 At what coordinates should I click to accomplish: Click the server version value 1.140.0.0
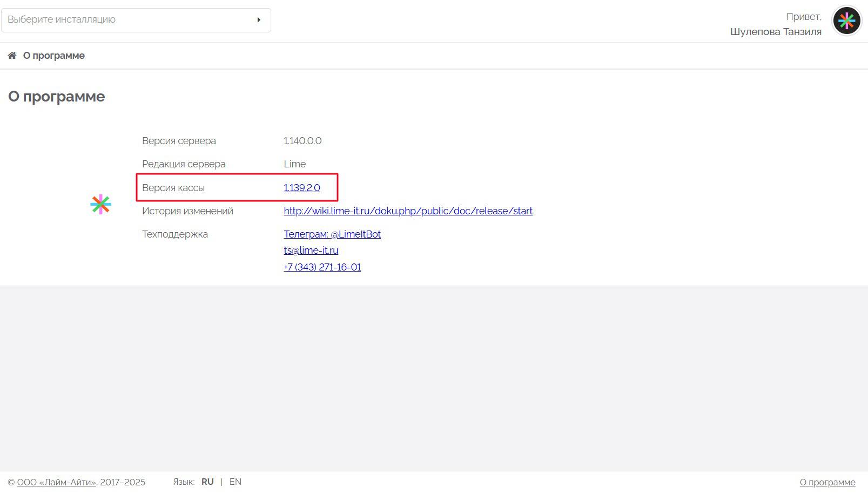pos(302,141)
